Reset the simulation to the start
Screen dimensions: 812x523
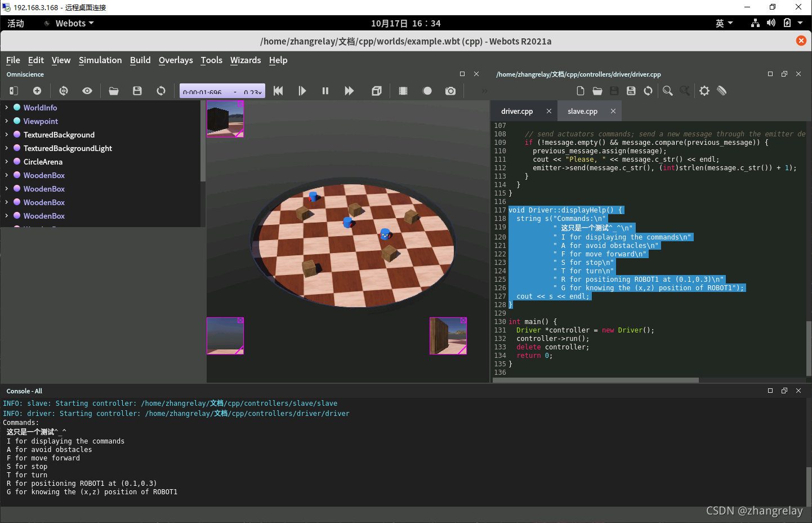pos(278,91)
